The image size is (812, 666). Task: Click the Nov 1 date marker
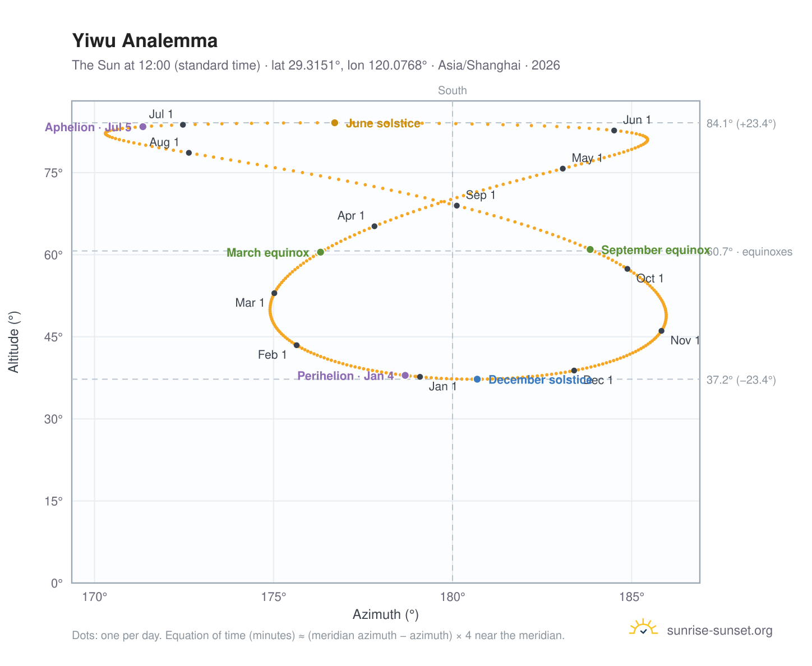(662, 331)
